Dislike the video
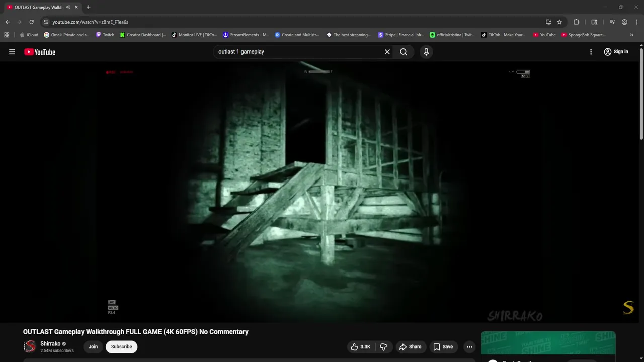Viewport: 644px width, 362px height. (383, 347)
